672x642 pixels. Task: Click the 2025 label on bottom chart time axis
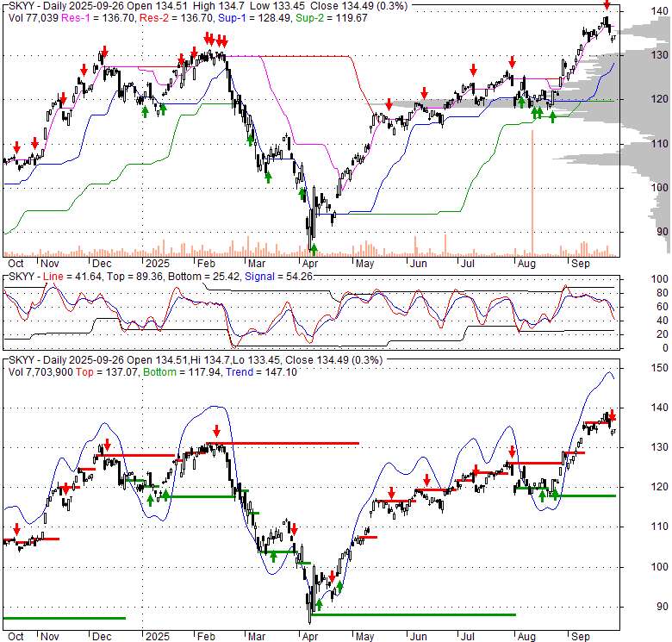(158, 637)
